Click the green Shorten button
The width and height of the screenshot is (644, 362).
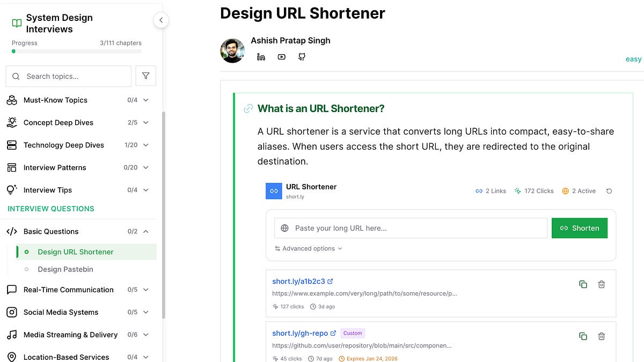(580, 228)
